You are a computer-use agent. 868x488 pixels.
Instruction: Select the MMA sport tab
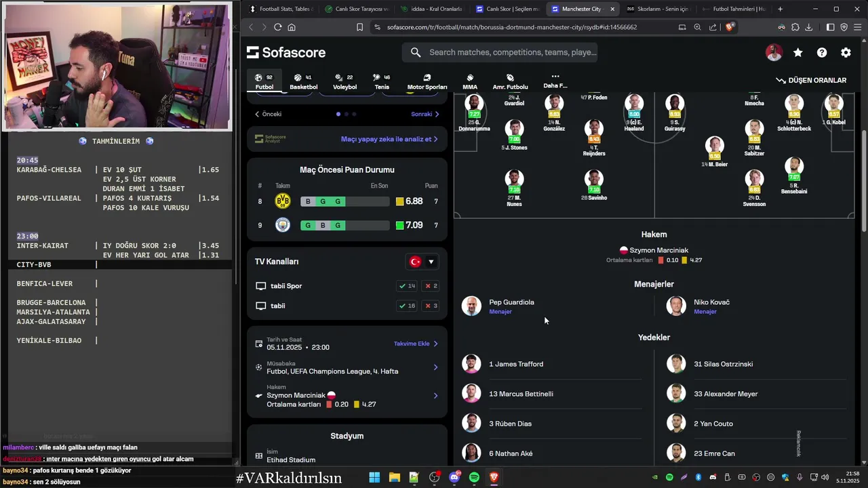point(470,81)
